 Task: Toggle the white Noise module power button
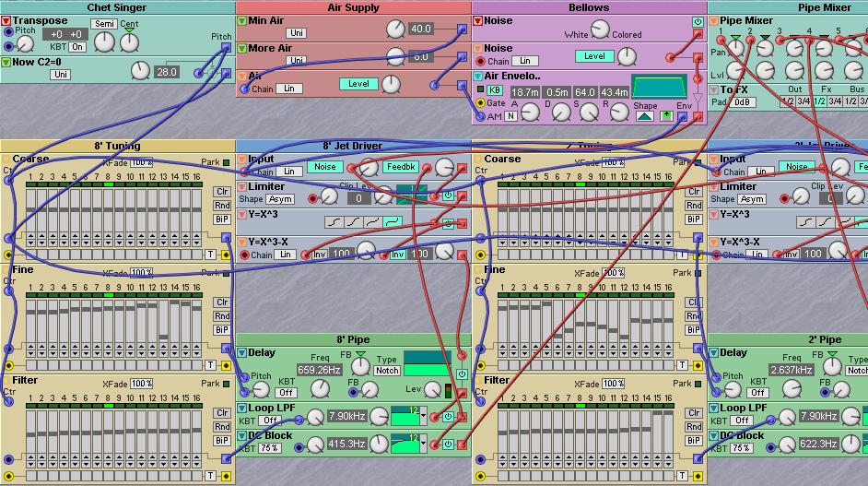pos(698,22)
